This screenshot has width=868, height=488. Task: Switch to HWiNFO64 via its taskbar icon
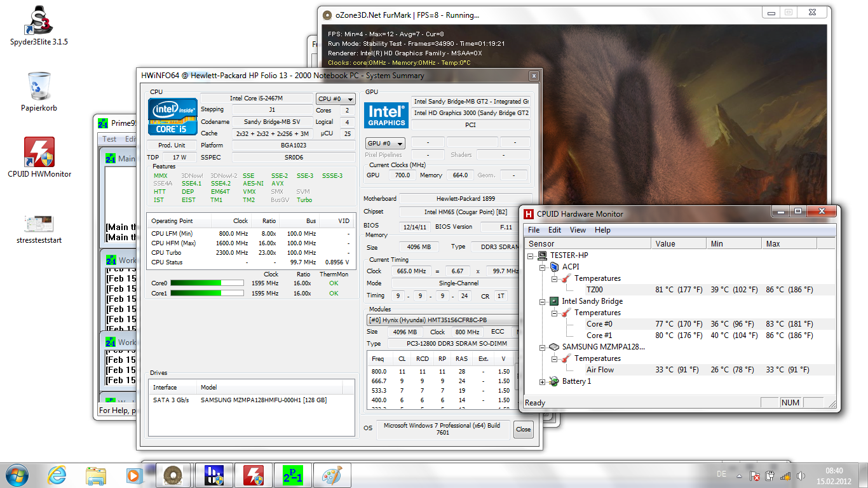pyautogui.click(x=214, y=475)
